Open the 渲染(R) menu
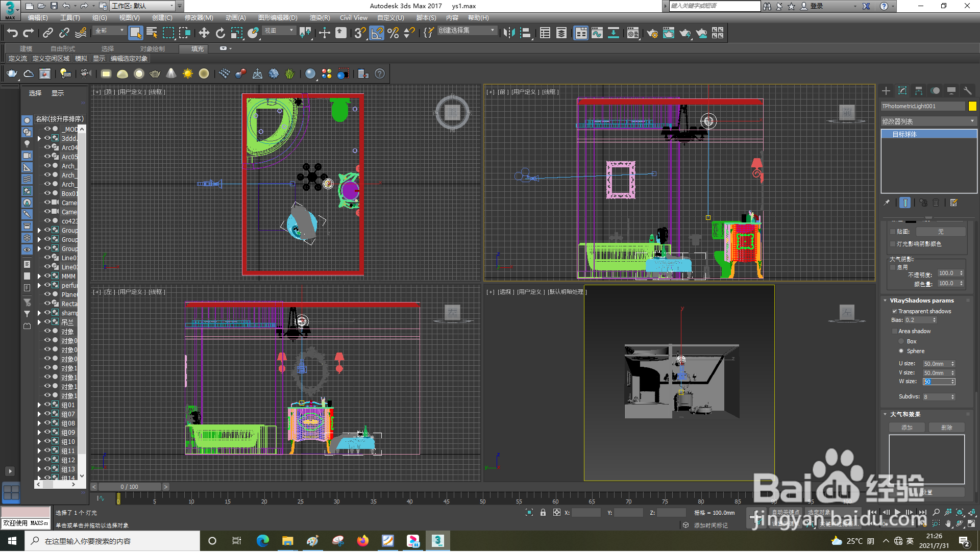The image size is (980, 552). 320,18
